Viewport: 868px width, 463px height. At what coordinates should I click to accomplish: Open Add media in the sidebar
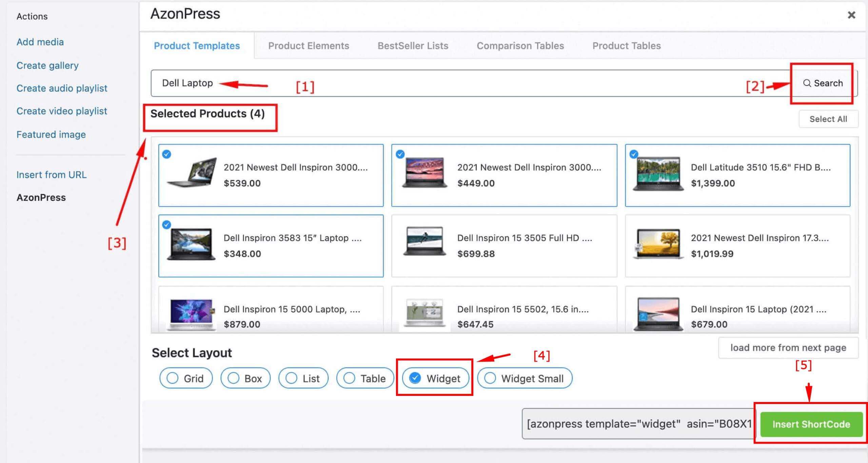point(40,42)
